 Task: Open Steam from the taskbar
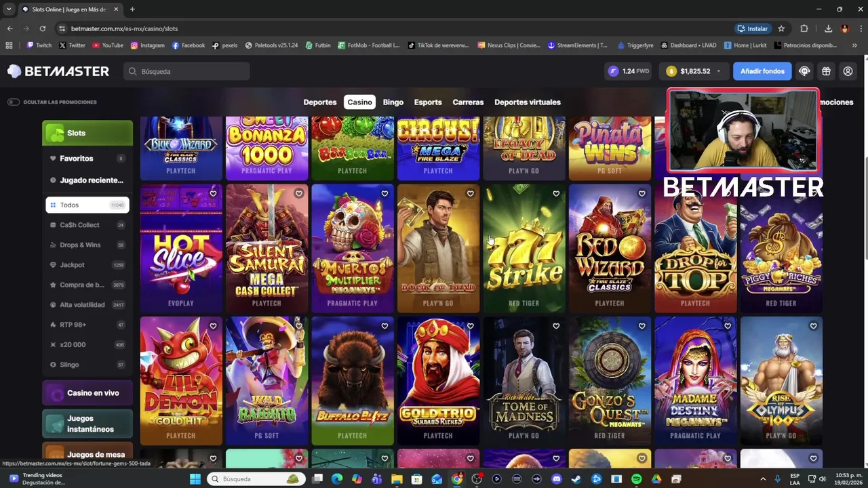point(576,479)
